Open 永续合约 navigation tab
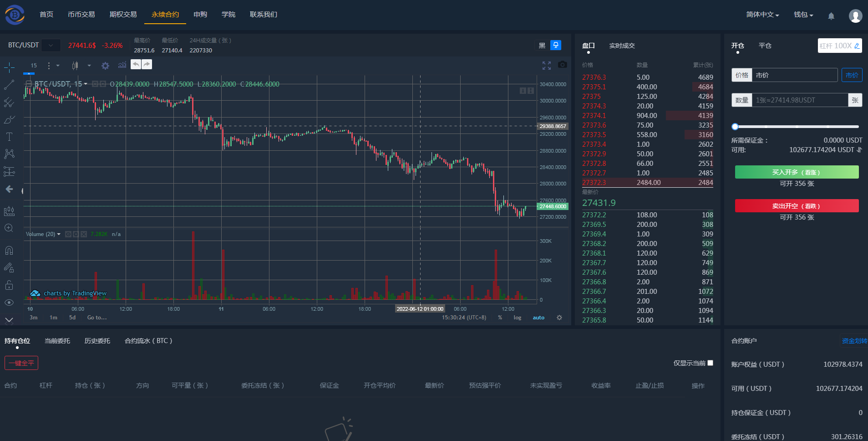 165,15
